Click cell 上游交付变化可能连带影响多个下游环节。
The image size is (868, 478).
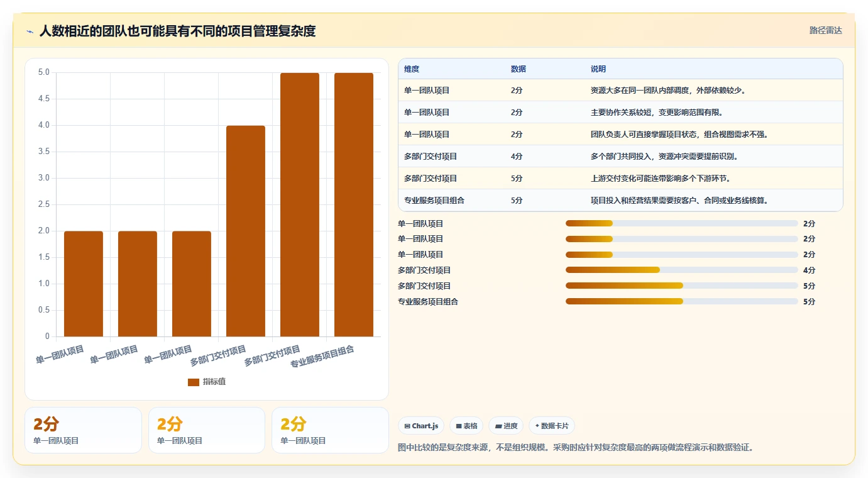tap(661, 179)
